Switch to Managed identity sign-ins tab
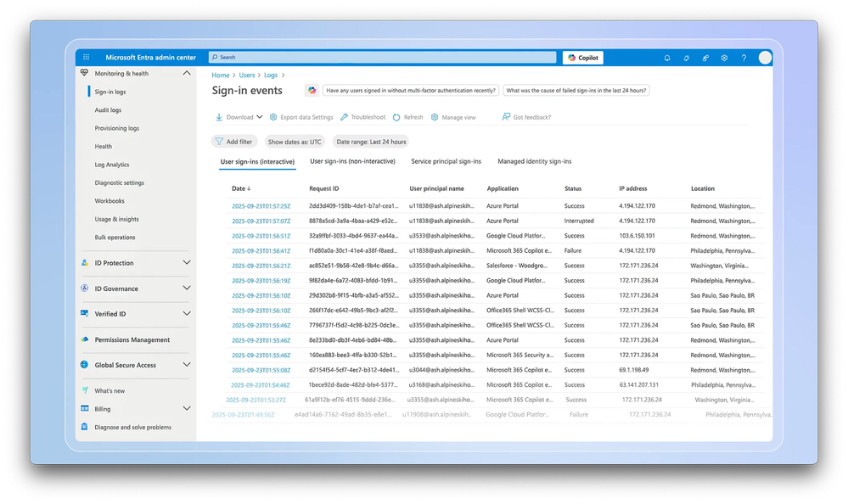848x504 pixels. [x=534, y=161]
